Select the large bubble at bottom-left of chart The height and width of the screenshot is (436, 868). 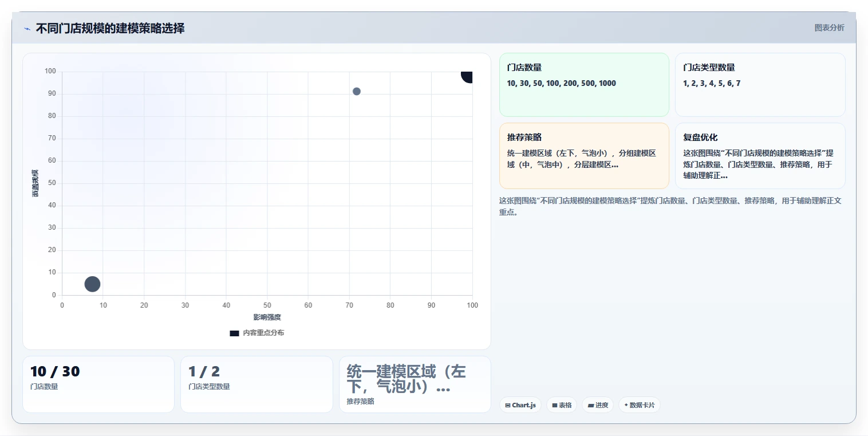pyautogui.click(x=92, y=284)
